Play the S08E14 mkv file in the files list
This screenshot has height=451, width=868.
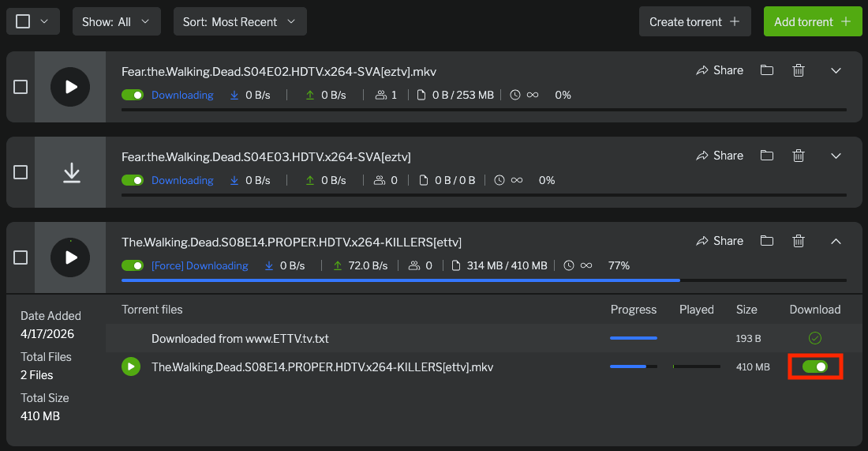point(131,366)
